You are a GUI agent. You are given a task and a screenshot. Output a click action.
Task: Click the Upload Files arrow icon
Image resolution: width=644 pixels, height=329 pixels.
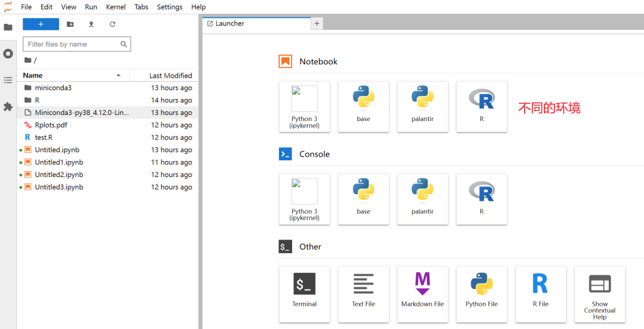pyautogui.click(x=91, y=24)
